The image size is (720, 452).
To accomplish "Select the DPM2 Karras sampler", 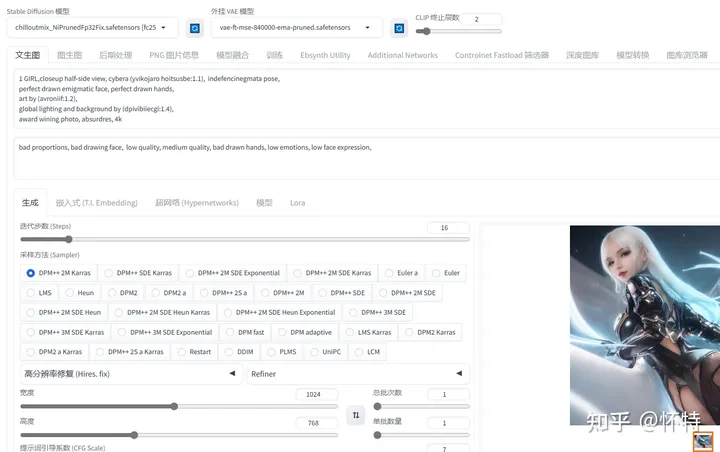I will (x=430, y=332).
